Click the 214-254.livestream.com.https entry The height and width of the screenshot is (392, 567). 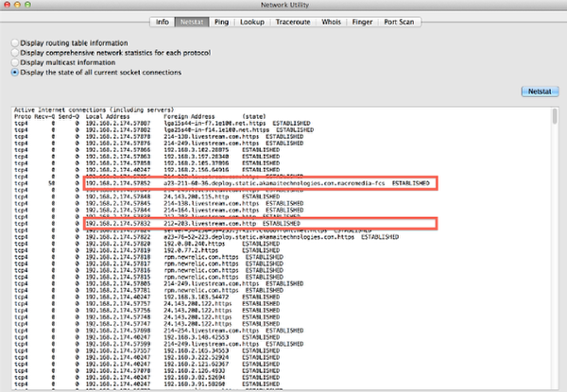(211, 331)
